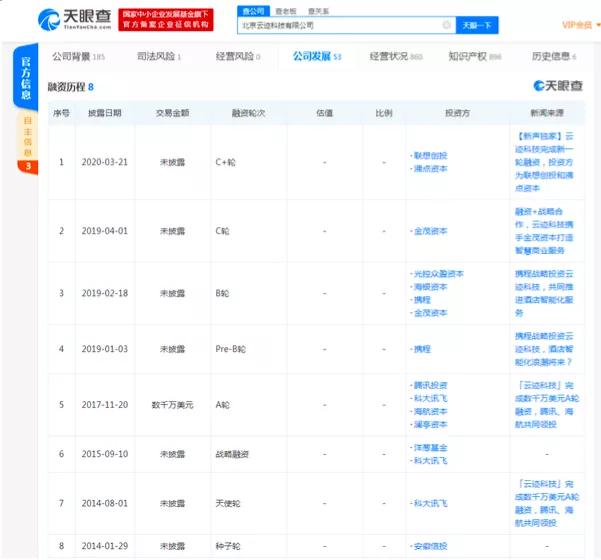Screen dimensions: 601x560
Task: Open 科大讯飞 investor in A轮 row
Action: coord(430,398)
